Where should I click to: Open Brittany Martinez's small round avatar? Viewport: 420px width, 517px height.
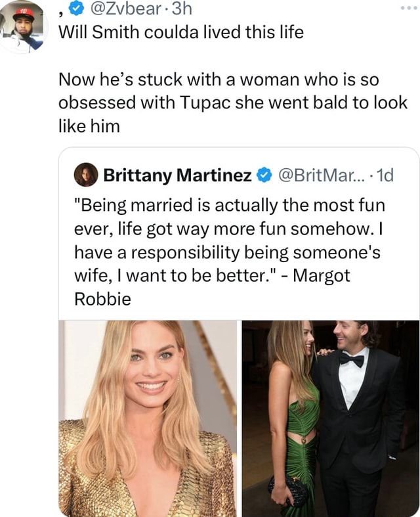[x=87, y=175]
